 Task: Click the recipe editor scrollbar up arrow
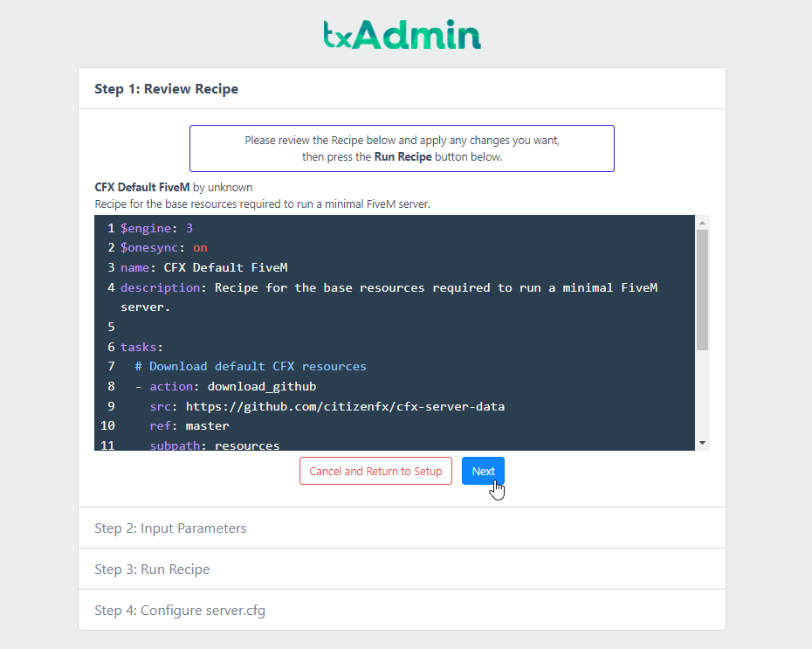tap(702, 223)
